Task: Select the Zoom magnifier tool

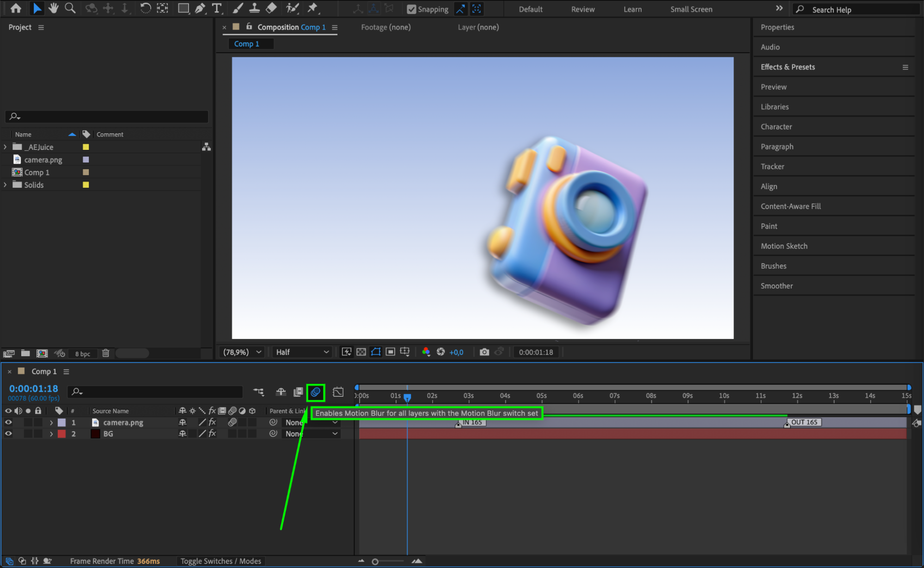Action: point(70,8)
